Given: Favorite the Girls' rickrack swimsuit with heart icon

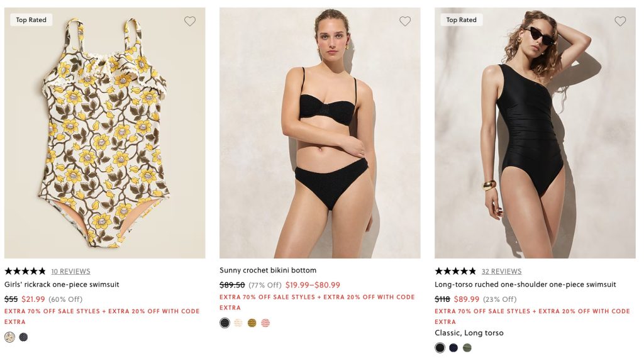Looking at the screenshot, I should (190, 21).
